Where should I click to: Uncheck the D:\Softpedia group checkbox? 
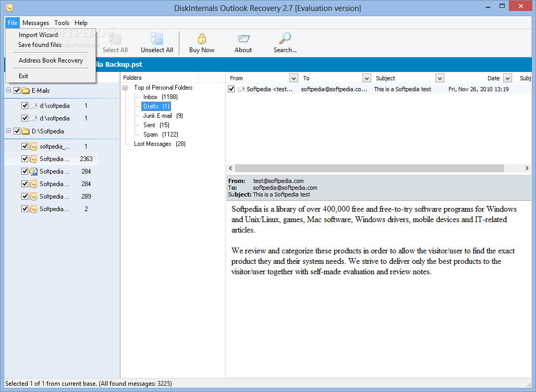point(17,131)
